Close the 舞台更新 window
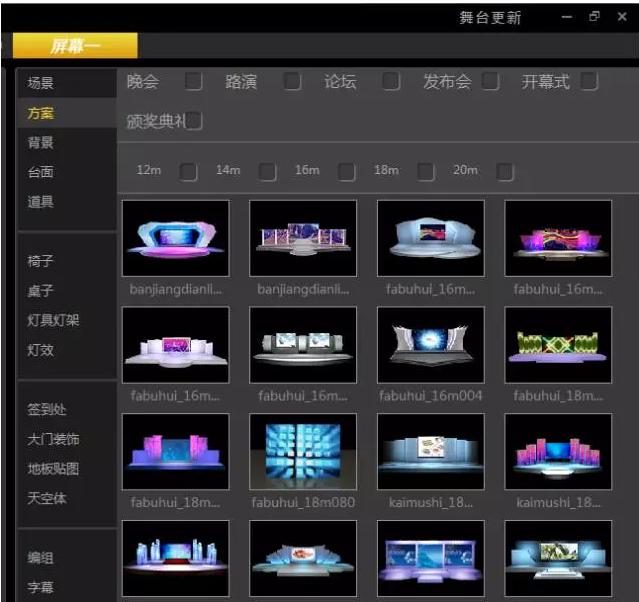 (622, 17)
